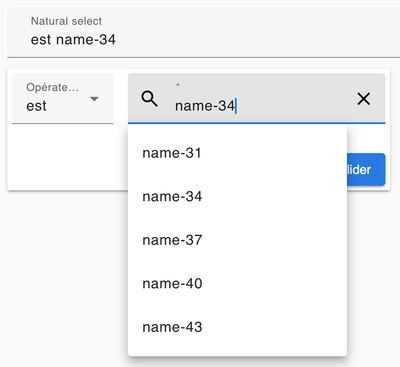Click the 'est name-34' summary value

coord(73,40)
